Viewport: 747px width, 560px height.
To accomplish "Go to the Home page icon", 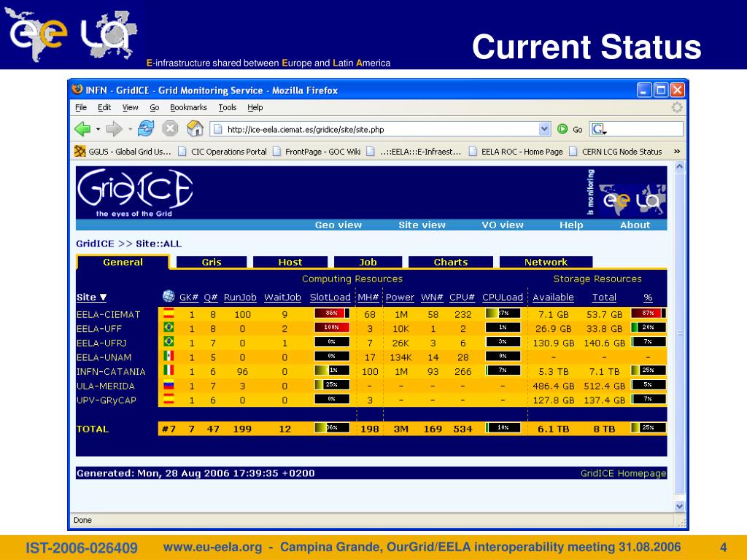I will (x=195, y=129).
